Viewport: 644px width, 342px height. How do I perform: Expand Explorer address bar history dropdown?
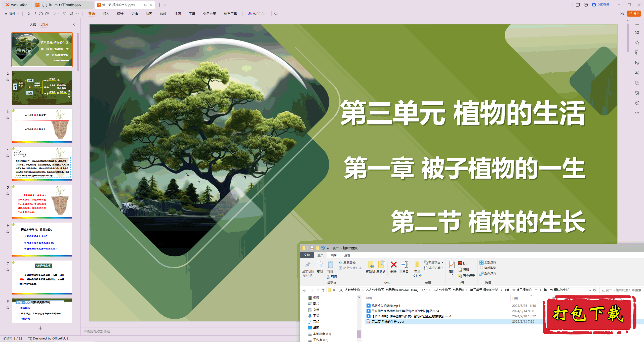(x=590, y=290)
